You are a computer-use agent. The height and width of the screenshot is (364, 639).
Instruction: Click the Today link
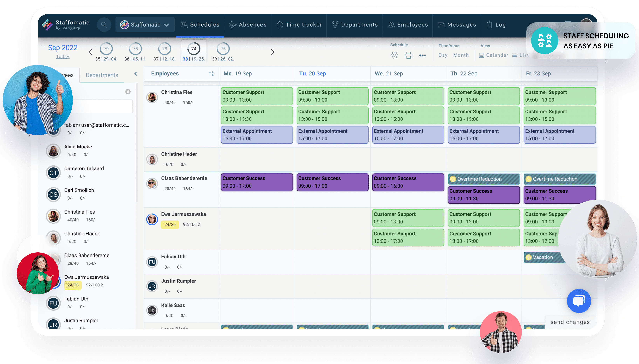pos(63,57)
